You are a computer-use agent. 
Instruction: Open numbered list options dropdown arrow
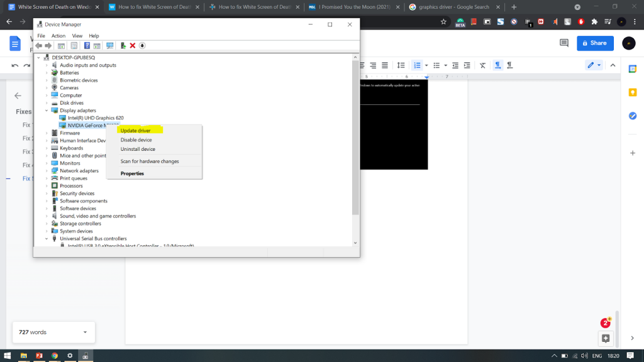click(x=426, y=65)
